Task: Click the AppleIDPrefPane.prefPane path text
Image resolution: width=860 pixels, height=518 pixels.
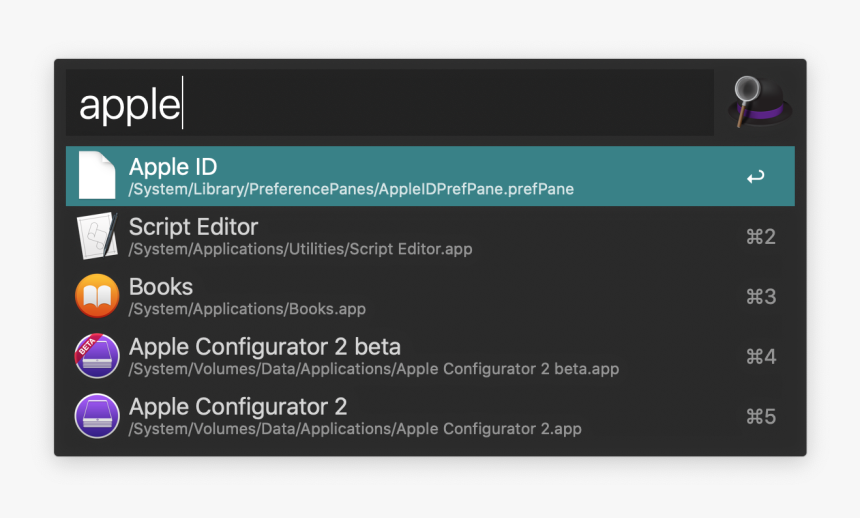Action: (x=351, y=189)
